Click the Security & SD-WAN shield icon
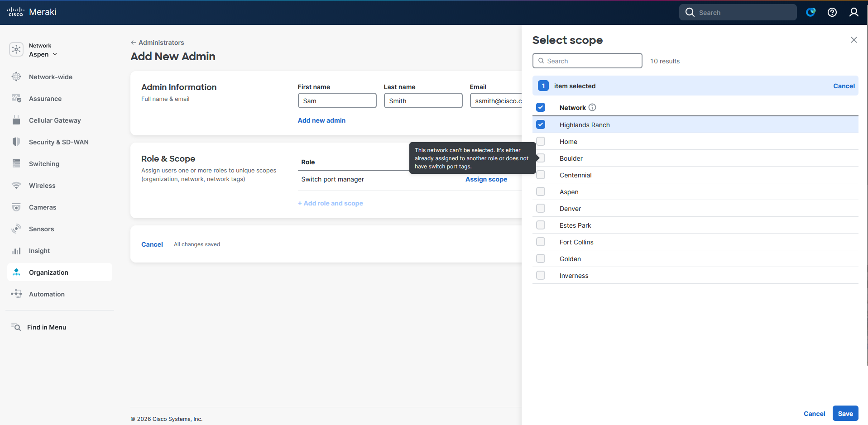The image size is (868, 425). coord(16,142)
